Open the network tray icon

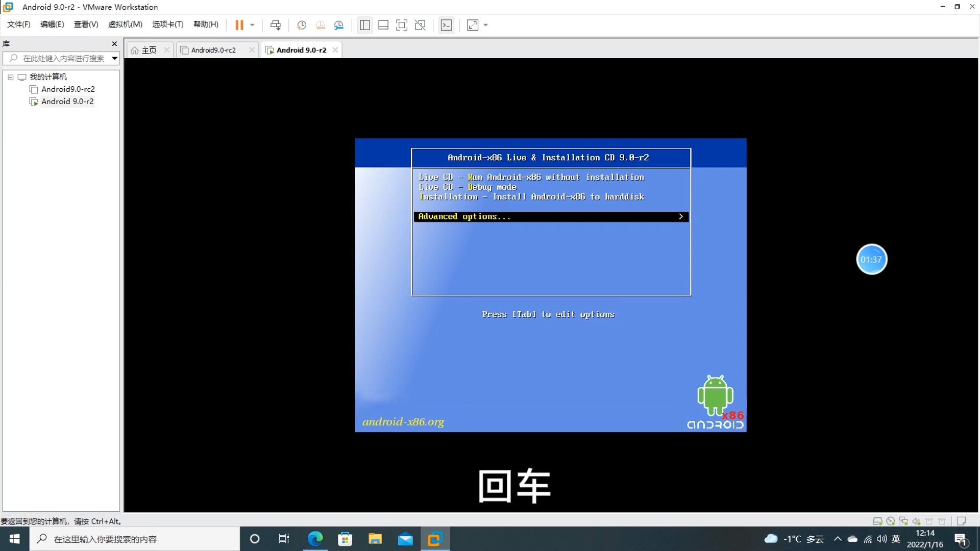click(868, 539)
